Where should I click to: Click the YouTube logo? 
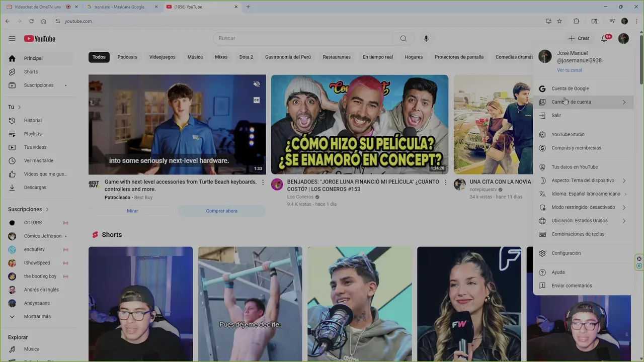[x=40, y=39]
